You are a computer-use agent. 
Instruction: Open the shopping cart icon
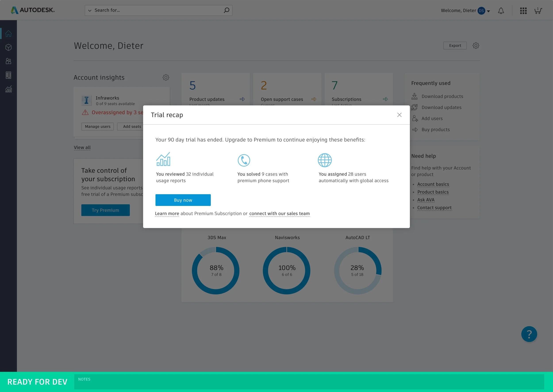point(538,11)
